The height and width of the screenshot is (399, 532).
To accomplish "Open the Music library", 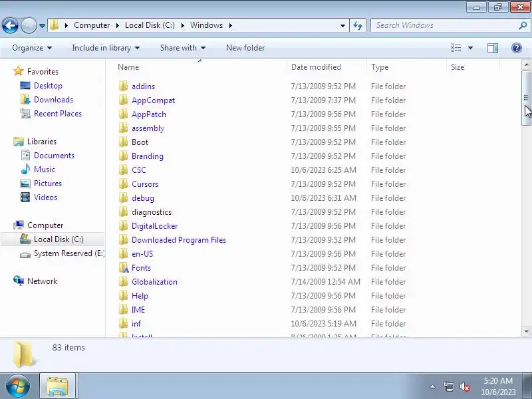I will coord(44,169).
